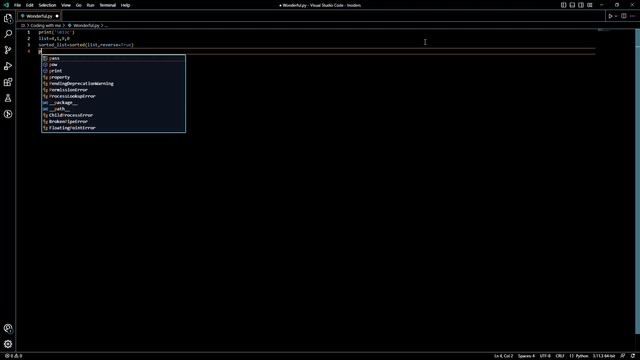
Task: Click line 1 print statement in editor
Action: pyautogui.click(x=56, y=32)
